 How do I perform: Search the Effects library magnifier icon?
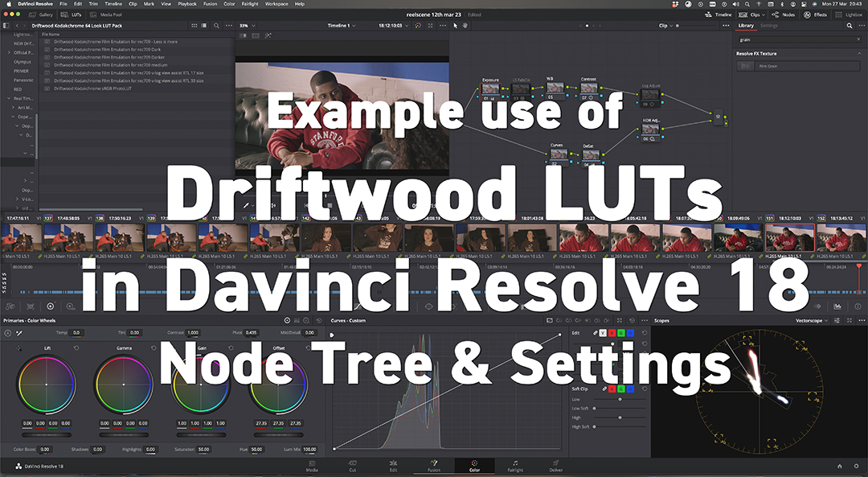pos(850,26)
